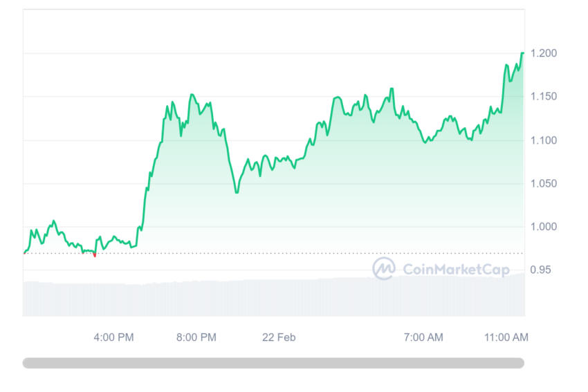This screenshot has height=392, width=588.
Task: Click the 8:00 PM time axis label
Action: 196,337
